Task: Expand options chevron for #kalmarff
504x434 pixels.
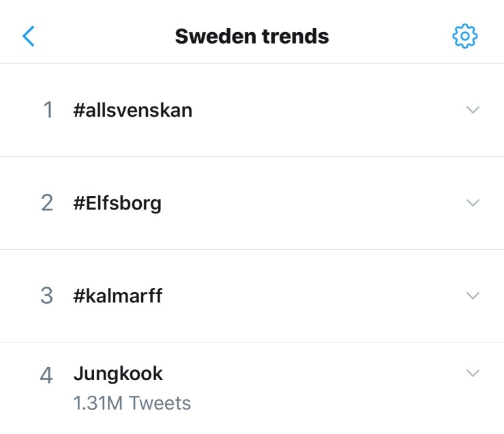Action: click(x=473, y=295)
